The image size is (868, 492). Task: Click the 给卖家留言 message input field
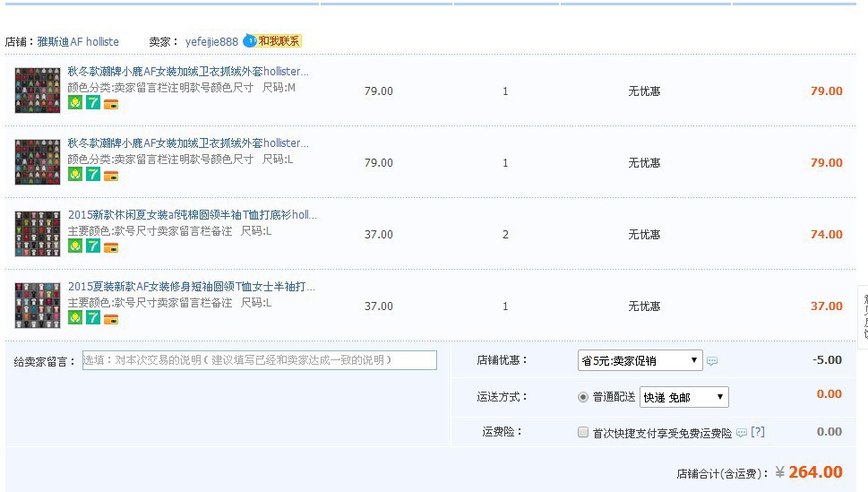[x=259, y=360]
